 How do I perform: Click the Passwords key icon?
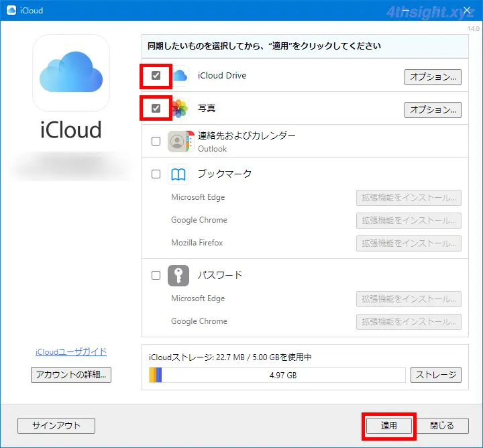tap(178, 276)
